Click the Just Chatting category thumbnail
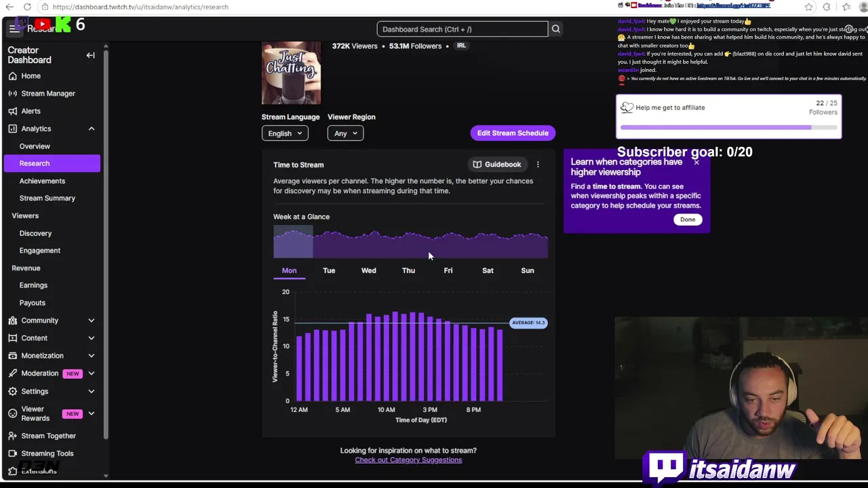Screen dimensions: 868x488 point(291,73)
